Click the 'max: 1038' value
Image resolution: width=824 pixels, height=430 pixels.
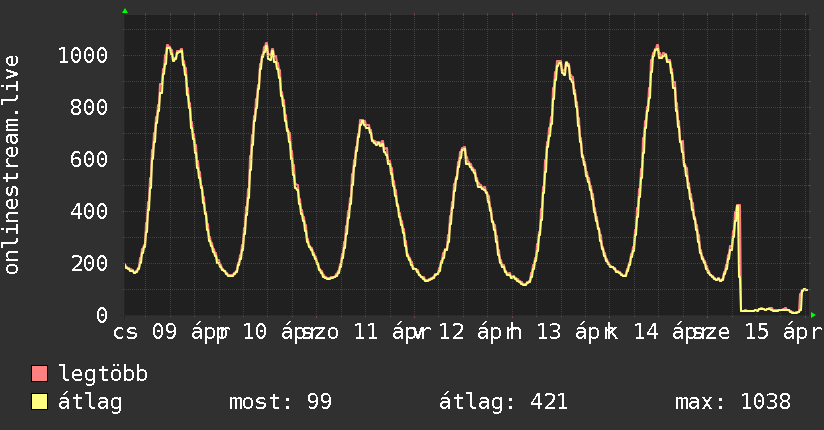click(733, 402)
